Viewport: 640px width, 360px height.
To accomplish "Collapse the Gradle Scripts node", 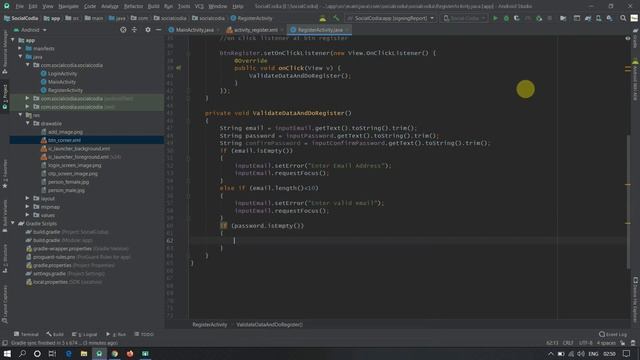I will tap(13, 223).
